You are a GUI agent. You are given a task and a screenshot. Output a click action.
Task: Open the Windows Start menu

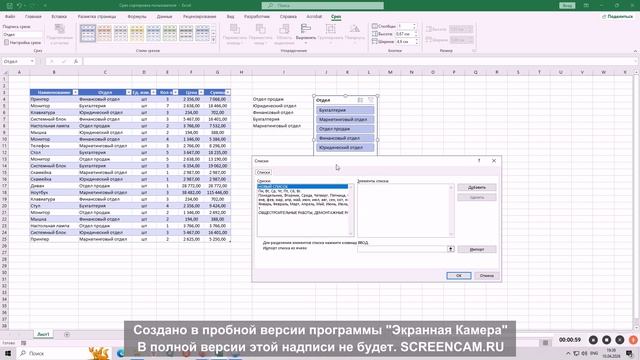pos(8,353)
